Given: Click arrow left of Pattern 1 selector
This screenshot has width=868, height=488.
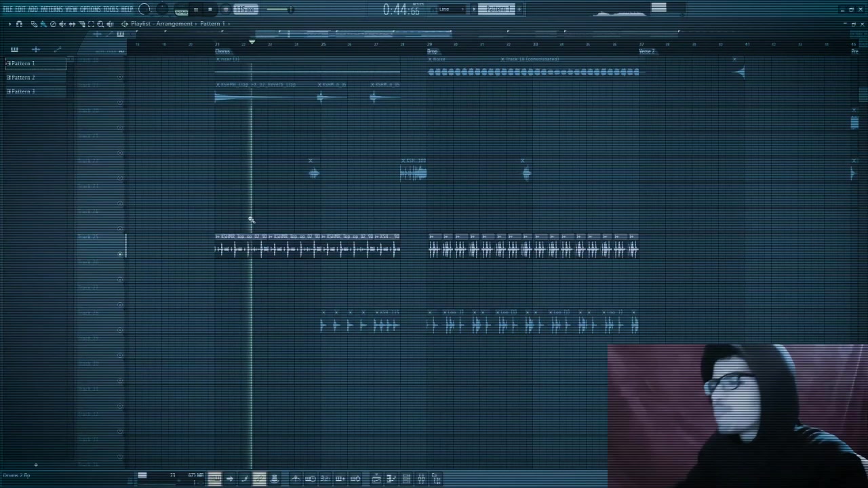Looking at the screenshot, I should 473,9.
